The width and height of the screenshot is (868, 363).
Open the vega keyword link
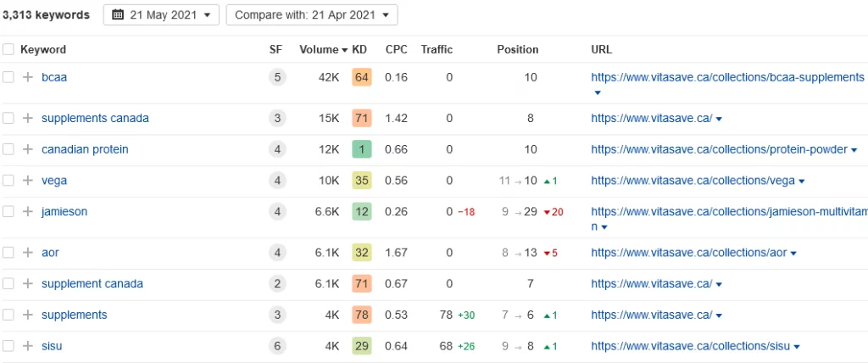pyautogui.click(x=54, y=180)
